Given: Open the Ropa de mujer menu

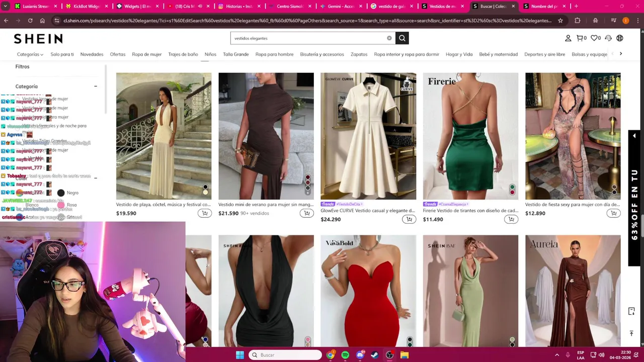Looking at the screenshot, I should click(x=147, y=54).
